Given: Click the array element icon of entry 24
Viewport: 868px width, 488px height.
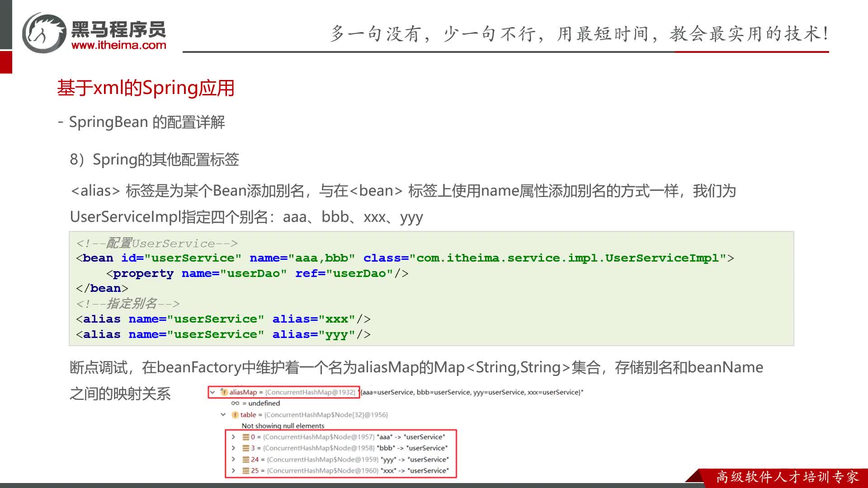Looking at the screenshot, I should click(246, 460).
